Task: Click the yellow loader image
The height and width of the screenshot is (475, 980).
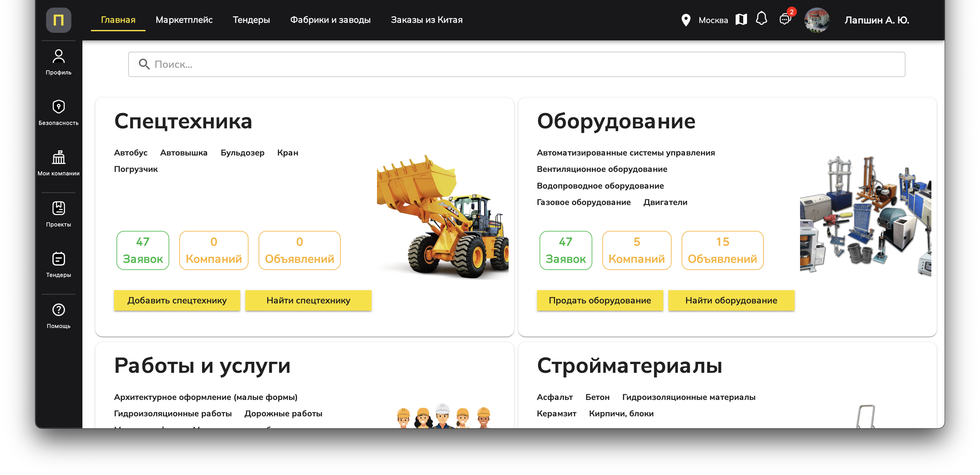Action: point(442,216)
